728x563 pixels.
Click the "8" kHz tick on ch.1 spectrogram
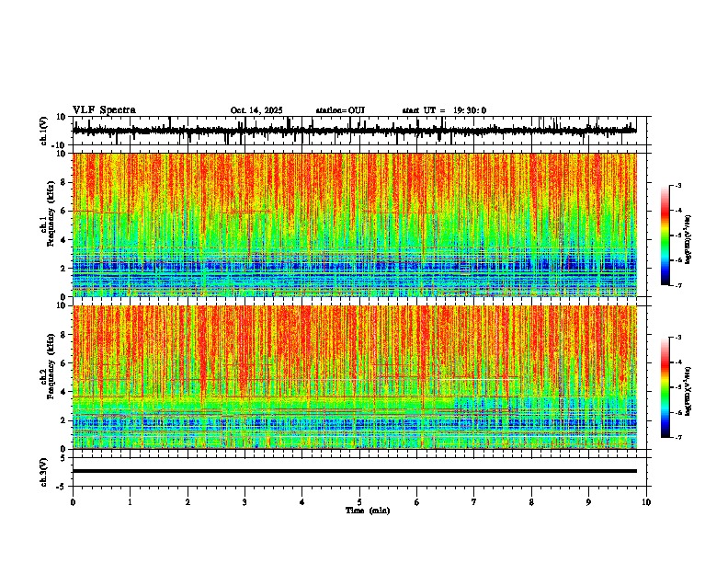coord(65,182)
